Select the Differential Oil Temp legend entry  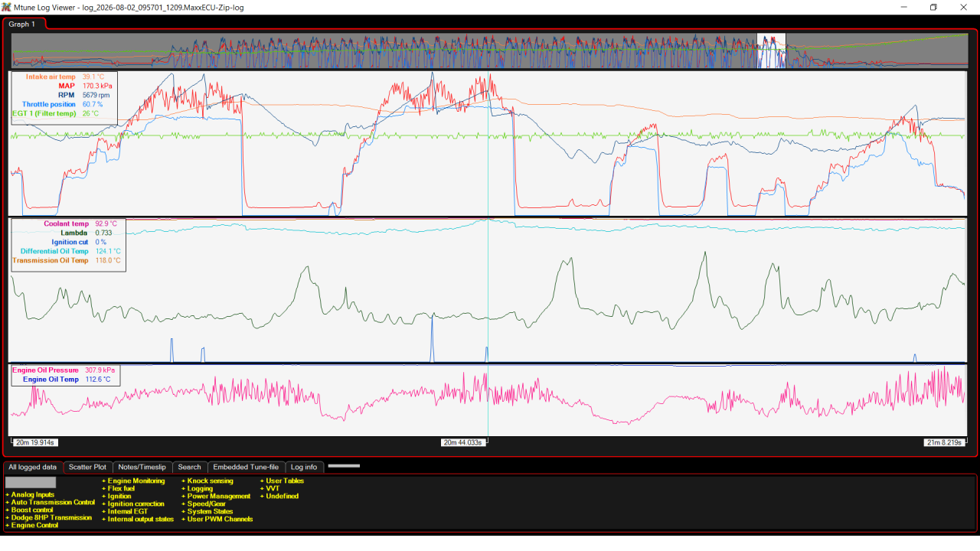(55, 251)
